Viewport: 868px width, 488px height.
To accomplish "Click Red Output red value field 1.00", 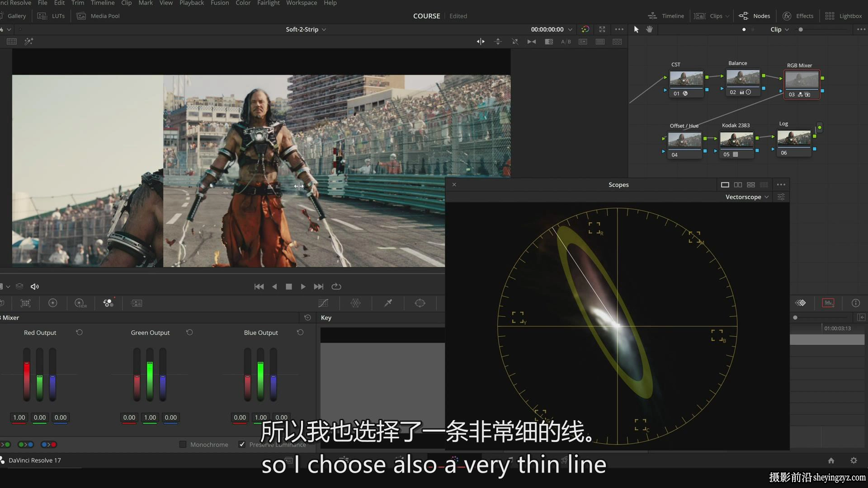I will click(19, 418).
